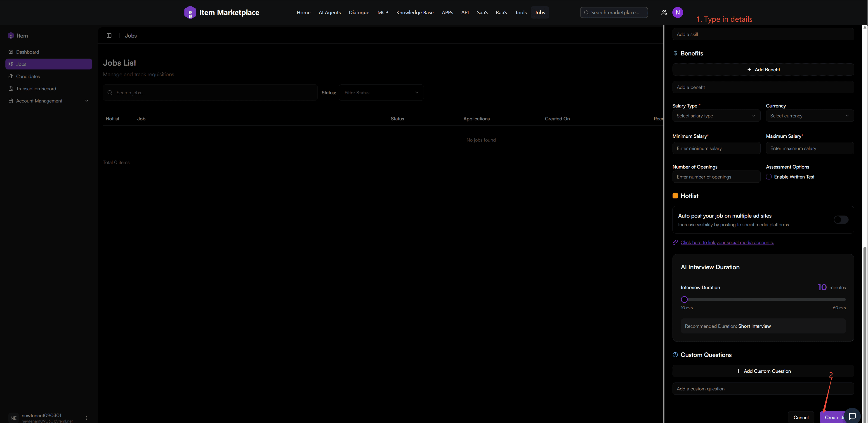Toggle auto post job on ad sites
The height and width of the screenshot is (423, 868).
coord(841,220)
